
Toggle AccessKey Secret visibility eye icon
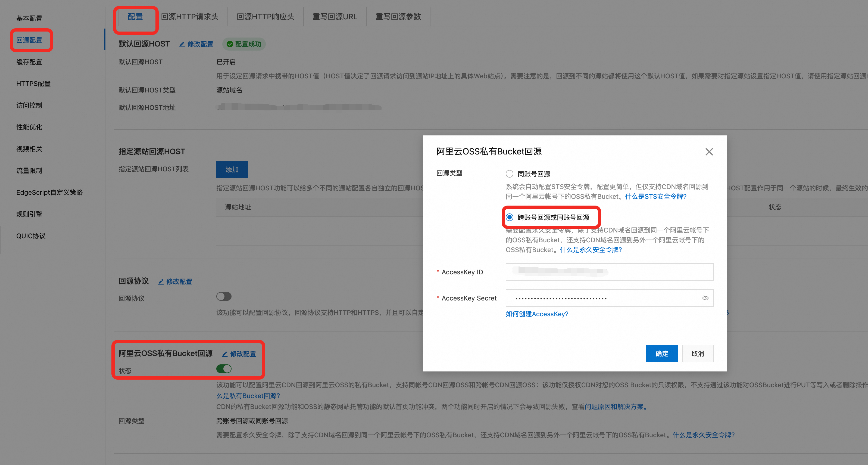coord(705,298)
